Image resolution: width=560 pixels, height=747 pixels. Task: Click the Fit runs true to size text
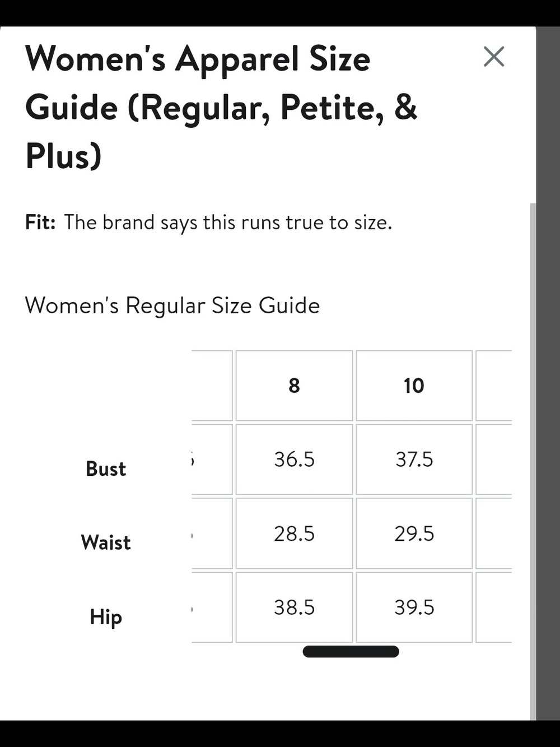pyautogui.click(x=208, y=222)
